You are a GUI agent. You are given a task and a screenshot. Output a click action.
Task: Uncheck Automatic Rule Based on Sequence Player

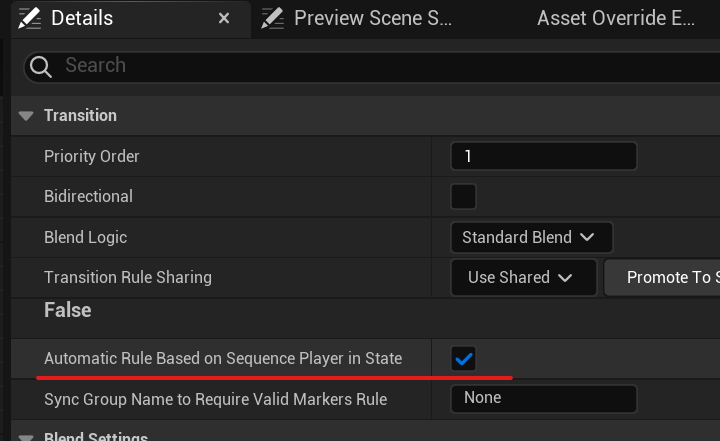463,358
